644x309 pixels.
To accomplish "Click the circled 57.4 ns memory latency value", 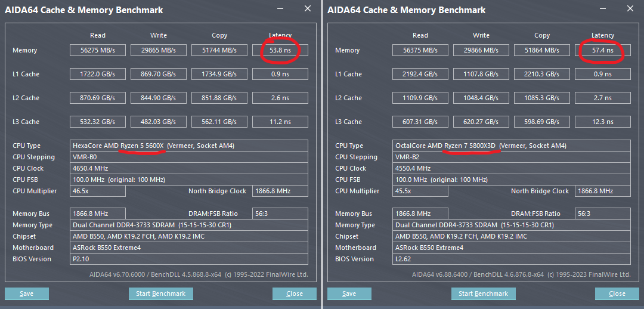I will [603, 51].
